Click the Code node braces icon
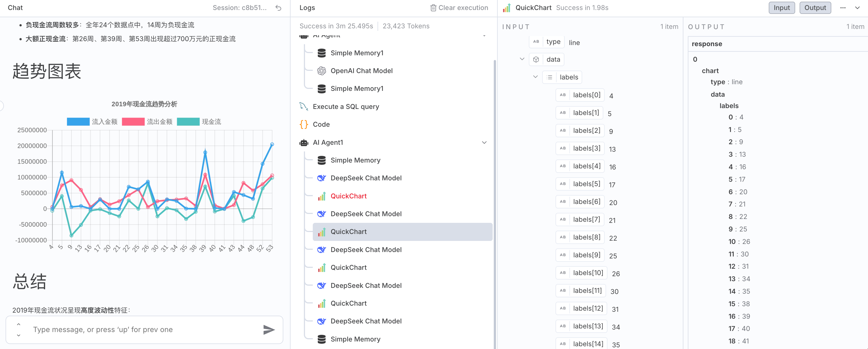The width and height of the screenshot is (868, 349). (x=304, y=124)
